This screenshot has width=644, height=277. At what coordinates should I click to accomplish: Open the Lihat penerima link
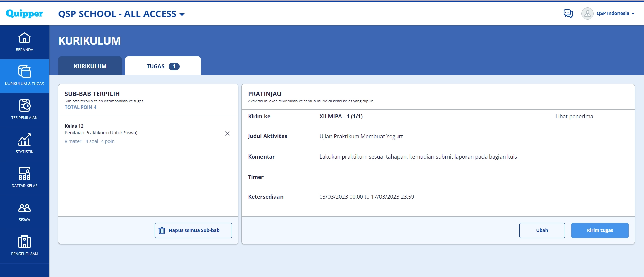pyautogui.click(x=574, y=116)
